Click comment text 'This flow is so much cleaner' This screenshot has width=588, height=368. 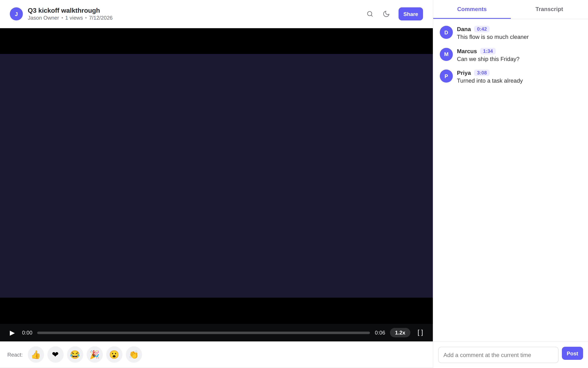point(492,37)
